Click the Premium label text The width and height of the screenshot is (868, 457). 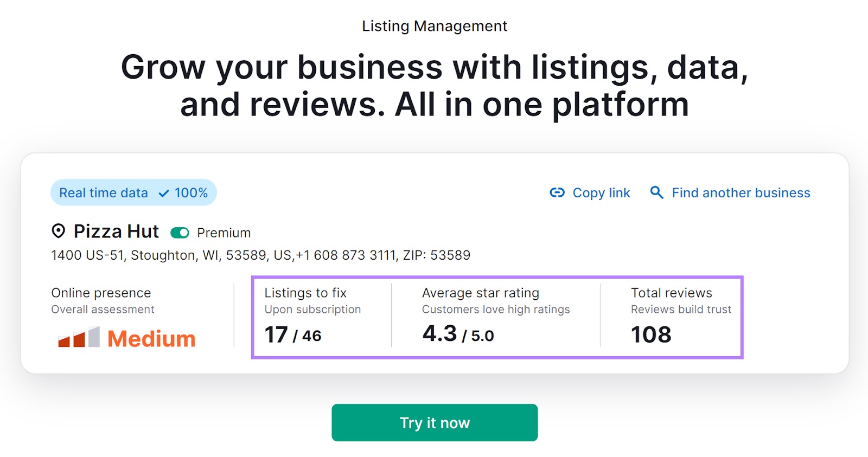point(224,233)
